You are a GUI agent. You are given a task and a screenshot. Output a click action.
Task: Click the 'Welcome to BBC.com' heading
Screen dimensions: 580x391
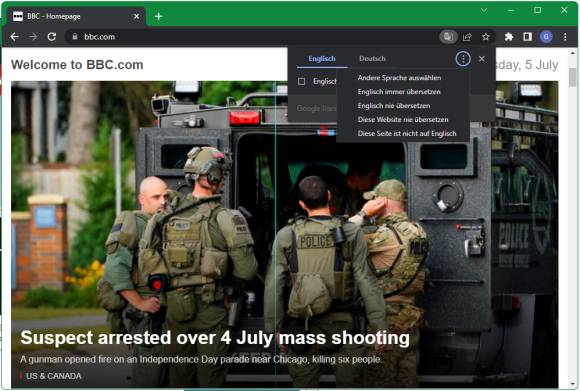[77, 65]
